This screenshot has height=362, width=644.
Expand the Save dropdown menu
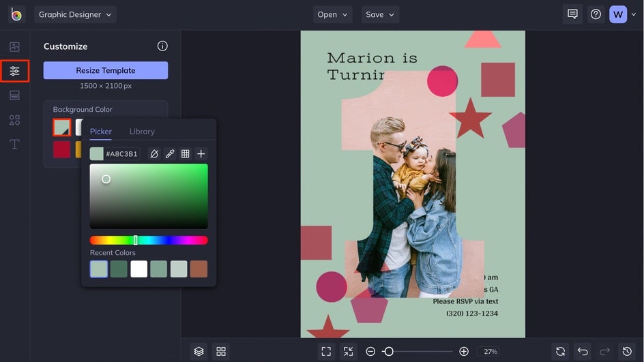coord(380,14)
